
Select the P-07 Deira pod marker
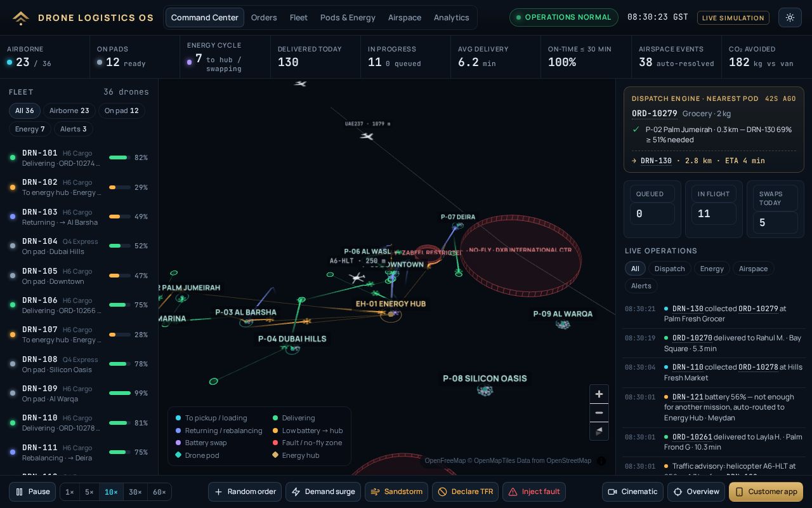(458, 226)
